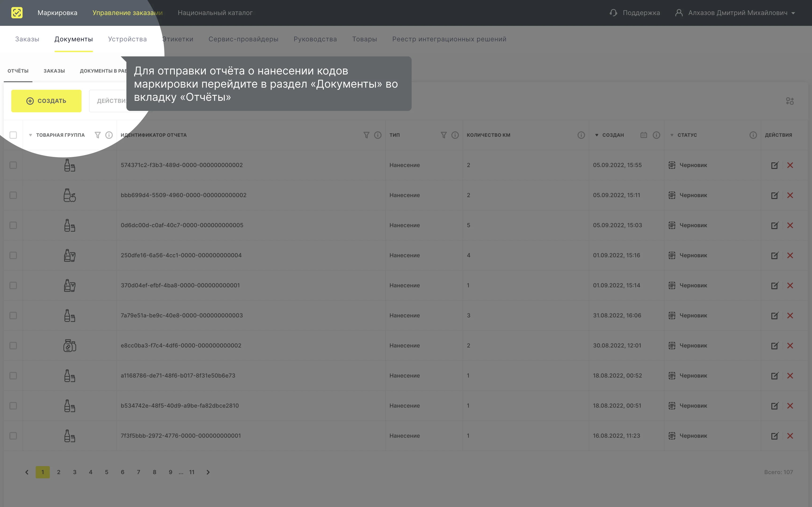812x507 pixels.
Task: Check the row a1168786-de71-48f6 checkbox
Action: (x=13, y=376)
